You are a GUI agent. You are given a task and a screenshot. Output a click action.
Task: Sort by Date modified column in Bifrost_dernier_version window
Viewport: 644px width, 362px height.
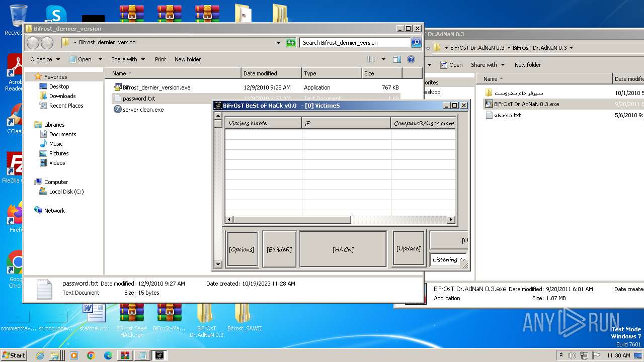point(271,73)
